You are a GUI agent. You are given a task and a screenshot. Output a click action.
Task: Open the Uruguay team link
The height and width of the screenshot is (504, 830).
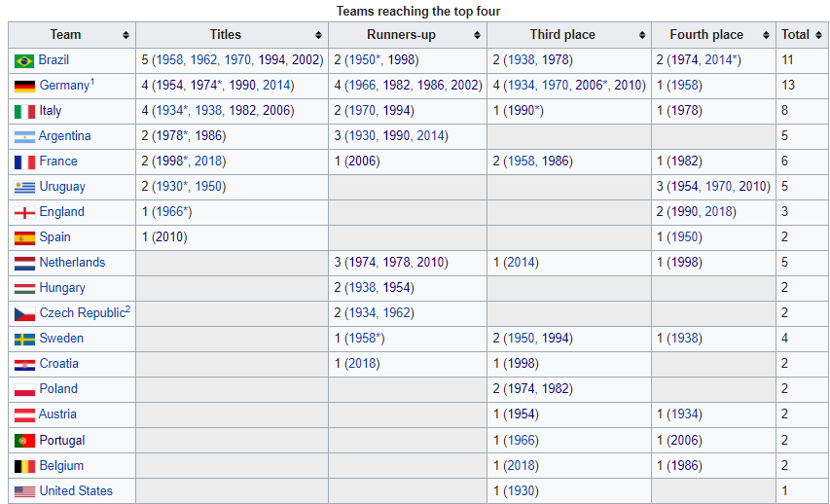click(62, 187)
